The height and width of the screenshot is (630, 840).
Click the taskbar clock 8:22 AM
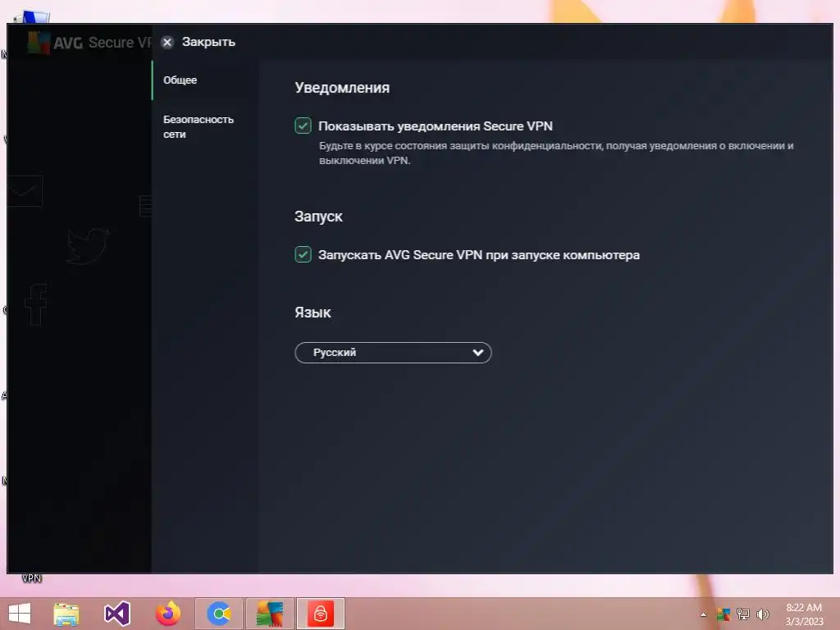(804, 614)
